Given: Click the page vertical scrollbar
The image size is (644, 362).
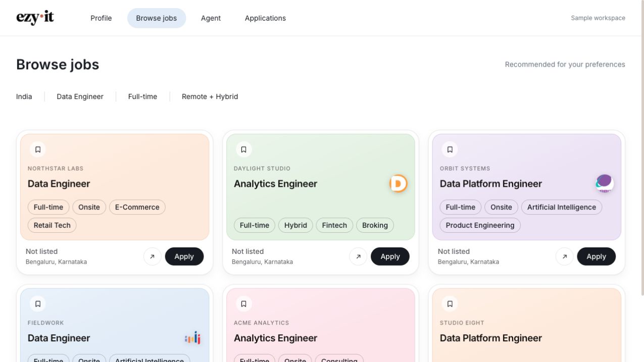Looking at the screenshot, I should pos(642,149).
